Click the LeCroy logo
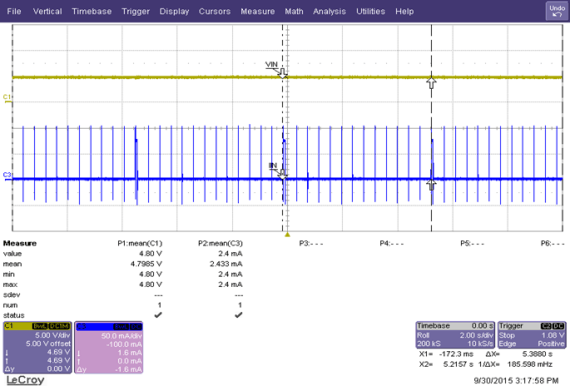The image size is (570, 386). point(25,380)
